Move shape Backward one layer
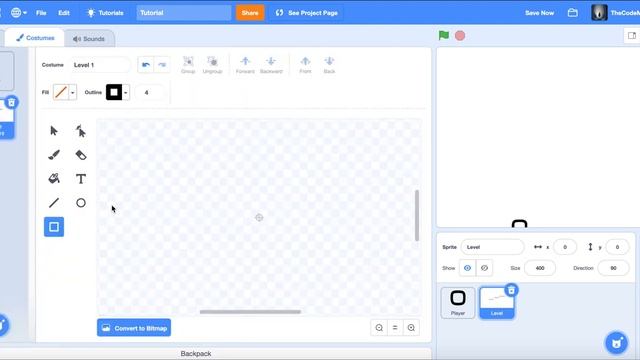Screen dimensions: 640x360 [271, 65]
